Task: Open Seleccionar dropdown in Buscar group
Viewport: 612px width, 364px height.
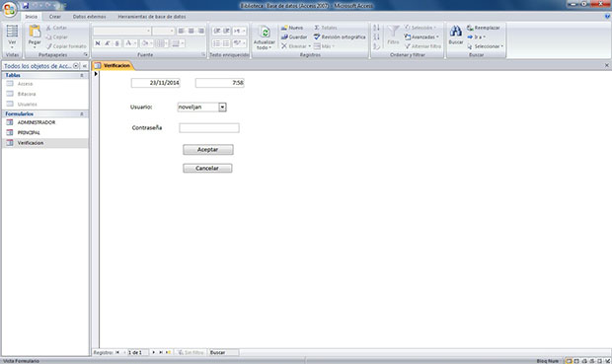Action: (x=485, y=46)
